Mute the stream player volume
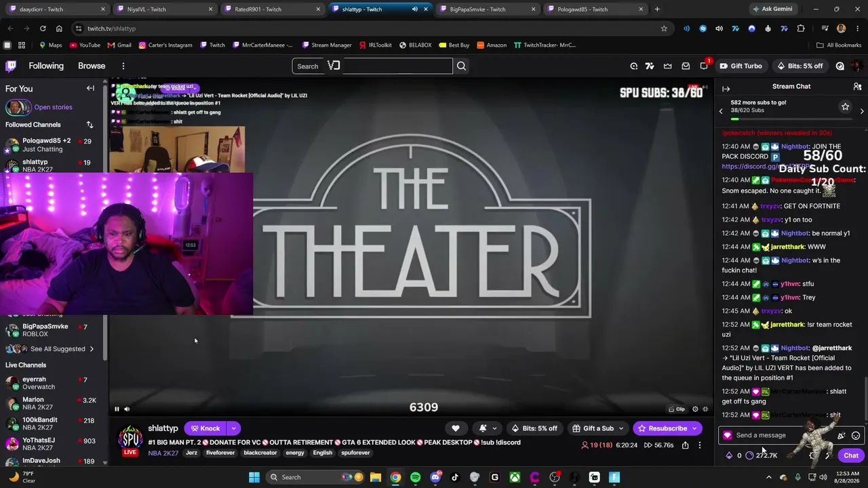Screen dimensions: 868x488 point(127,409)
